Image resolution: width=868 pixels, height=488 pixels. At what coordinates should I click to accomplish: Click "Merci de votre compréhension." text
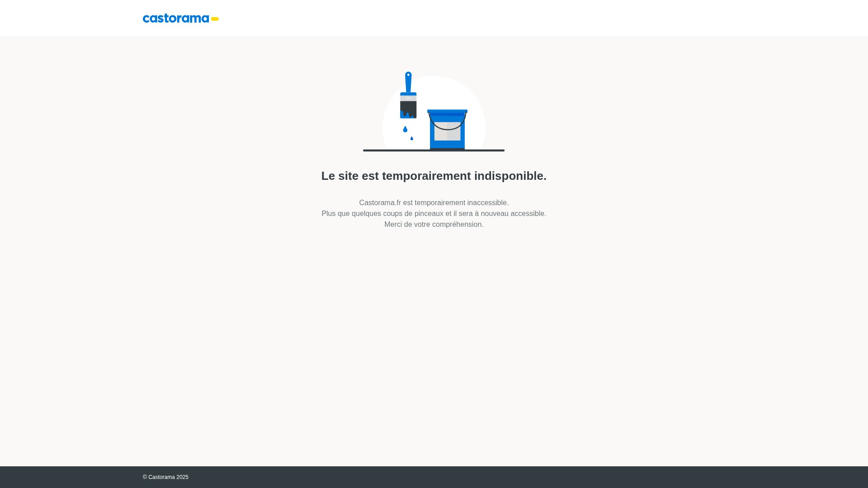coord(434,225)
